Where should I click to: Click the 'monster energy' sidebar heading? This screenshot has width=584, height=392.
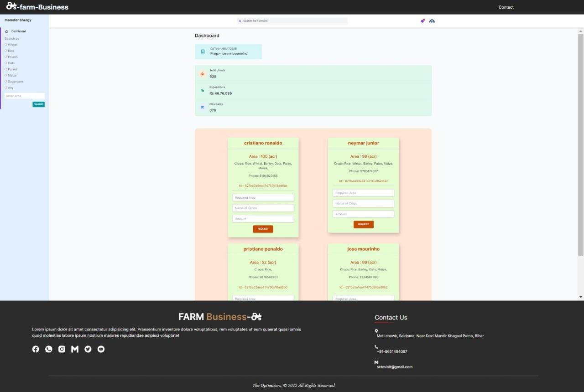(18, 20)
